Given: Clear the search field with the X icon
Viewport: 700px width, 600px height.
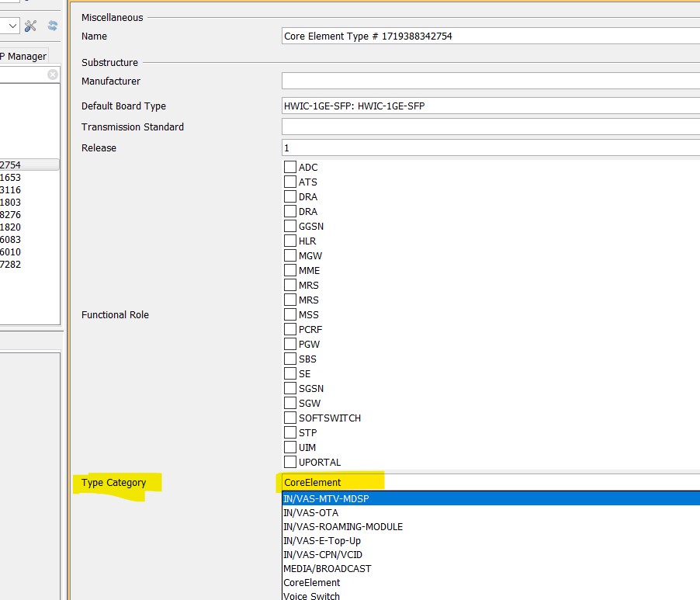Looking at the screenshot, I should point(53,75).
